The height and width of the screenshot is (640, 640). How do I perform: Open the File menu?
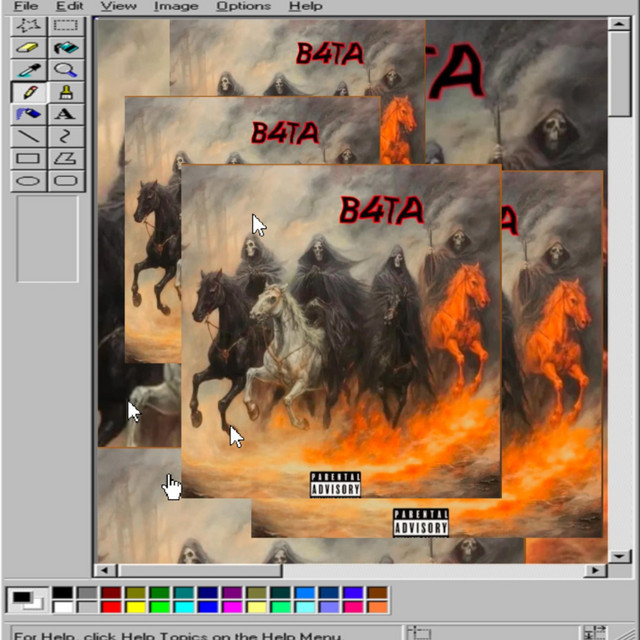tap(25, 6)
